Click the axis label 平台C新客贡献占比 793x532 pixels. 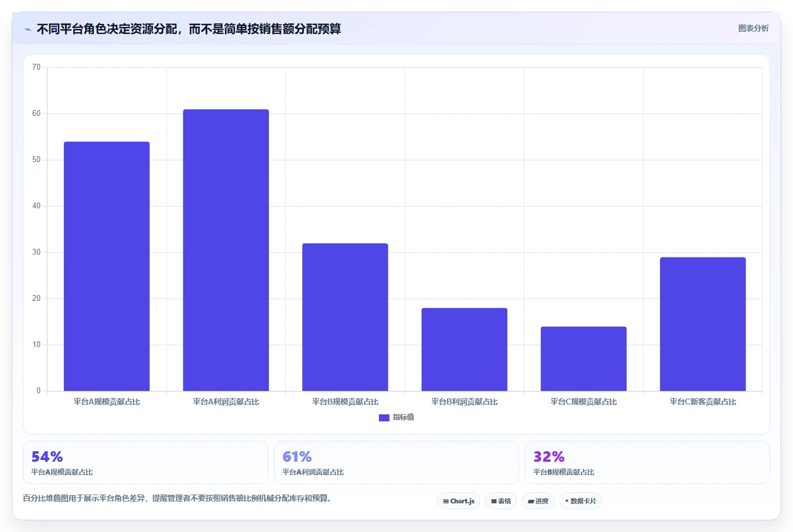click(703, 402)
